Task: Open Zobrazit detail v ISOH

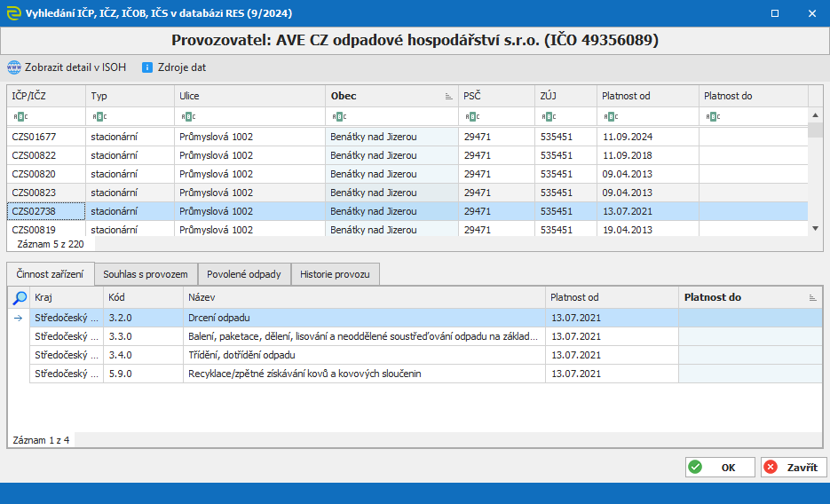Action: [67, 67]
